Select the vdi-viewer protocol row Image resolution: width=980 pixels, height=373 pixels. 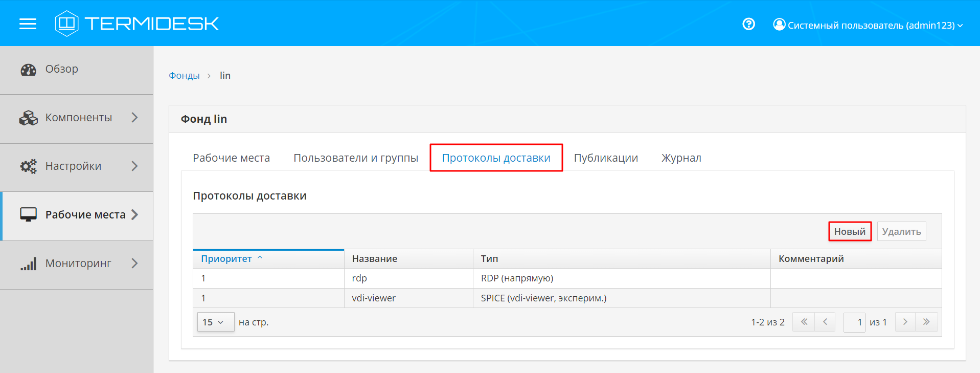pos(374,298)
